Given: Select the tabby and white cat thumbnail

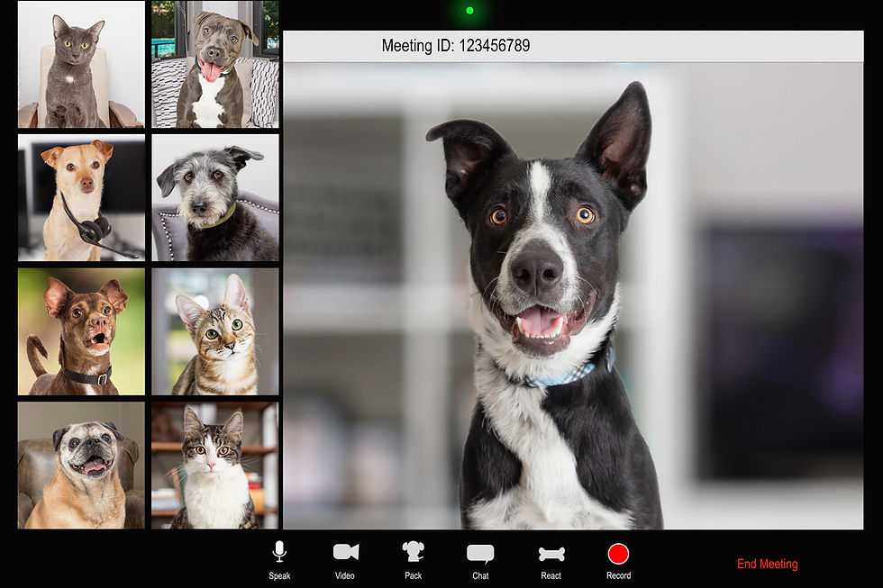Looking at the screenshot, I should pos(215,466).
